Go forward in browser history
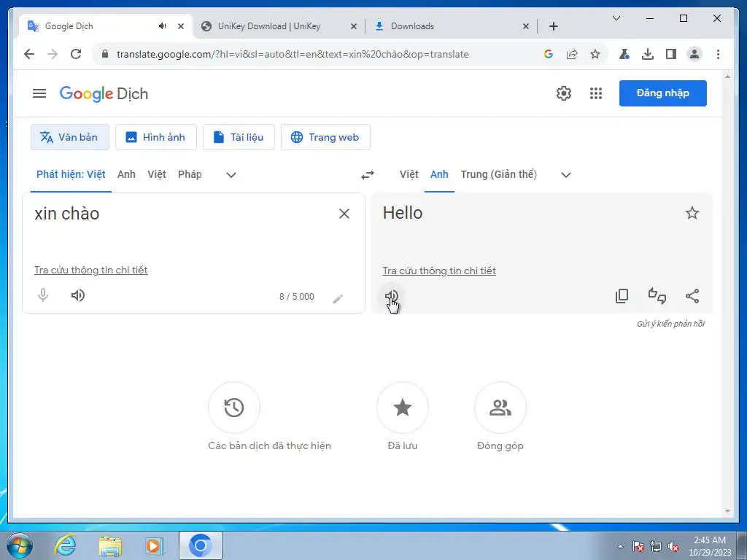The height and width of the screenshot is (560, 747). pyautogui.click(x=53, y=54)
